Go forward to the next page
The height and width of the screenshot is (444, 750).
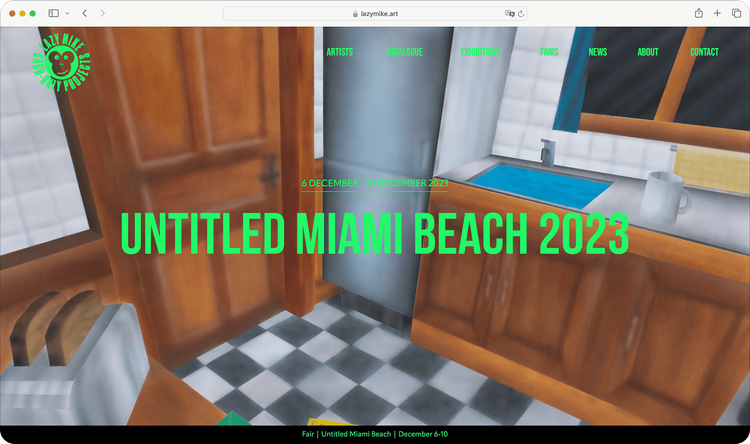(x=102, y=13)
